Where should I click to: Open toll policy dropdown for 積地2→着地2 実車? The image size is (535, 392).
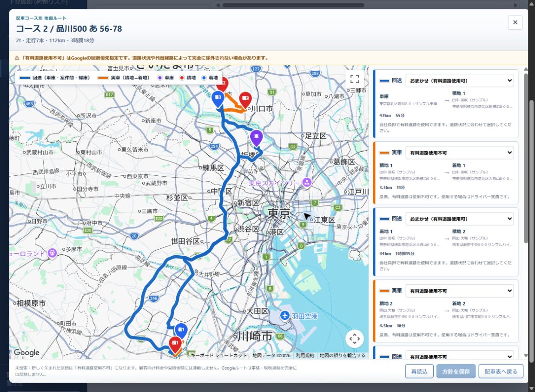460,291
